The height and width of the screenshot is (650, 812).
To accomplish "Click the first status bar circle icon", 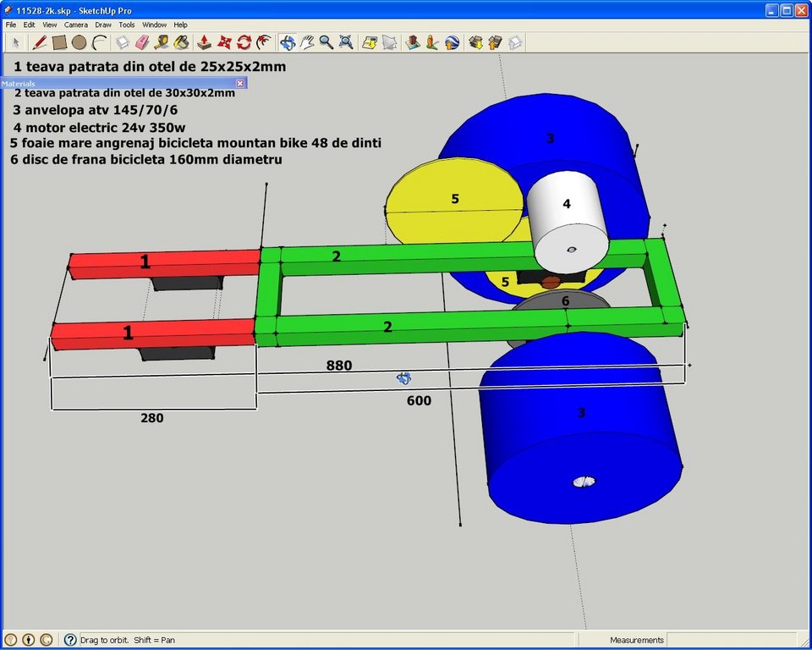I will 11,640.
